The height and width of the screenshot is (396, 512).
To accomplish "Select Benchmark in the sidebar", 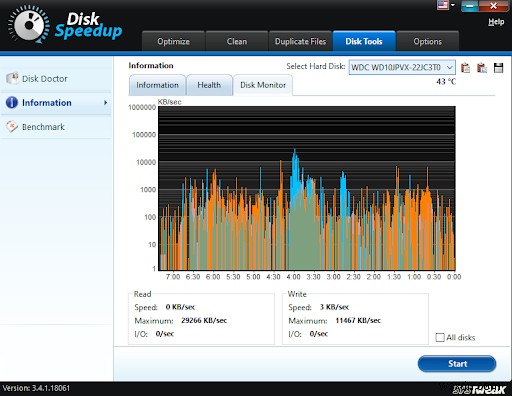I will coord(56,127).
